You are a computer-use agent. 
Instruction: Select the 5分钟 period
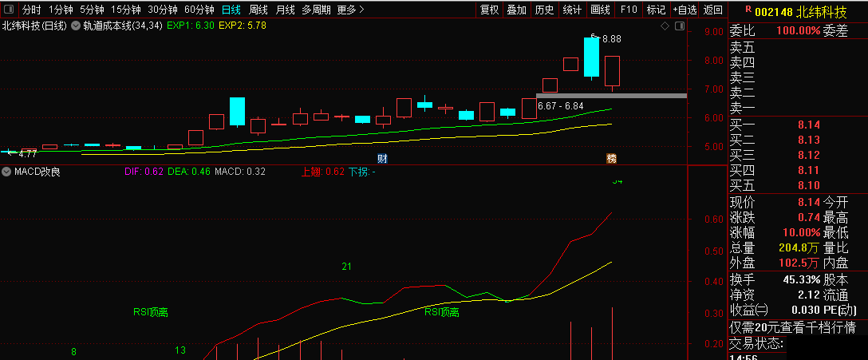tap(92, 10)
